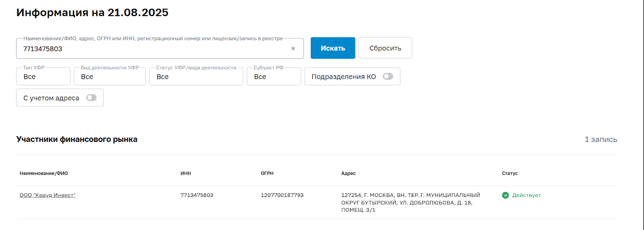Open the Тип УФР dropdown
644x230 pixels.
(x=43, y=77)
